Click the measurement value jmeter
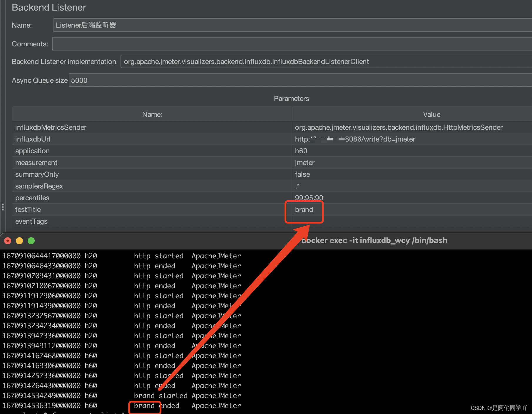532x414 pixels. coord(412,162)
